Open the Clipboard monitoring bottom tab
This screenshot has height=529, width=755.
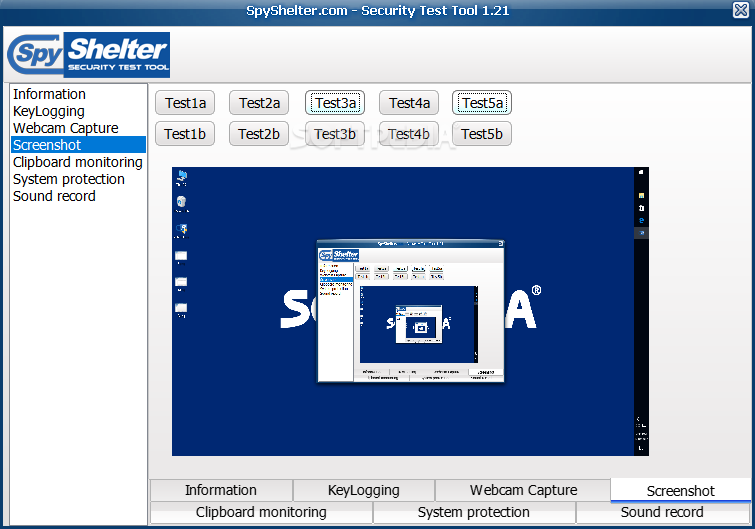261,512
